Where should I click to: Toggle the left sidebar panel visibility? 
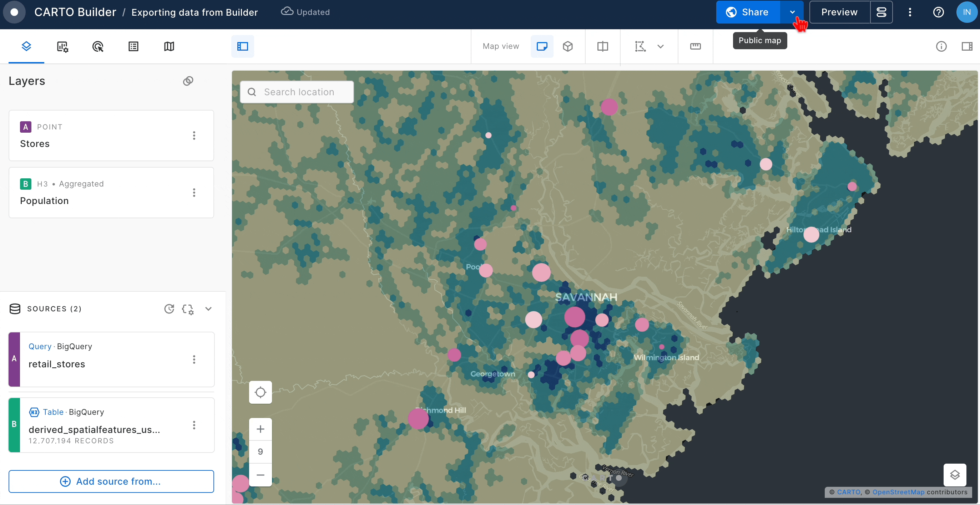pos(243,46)
